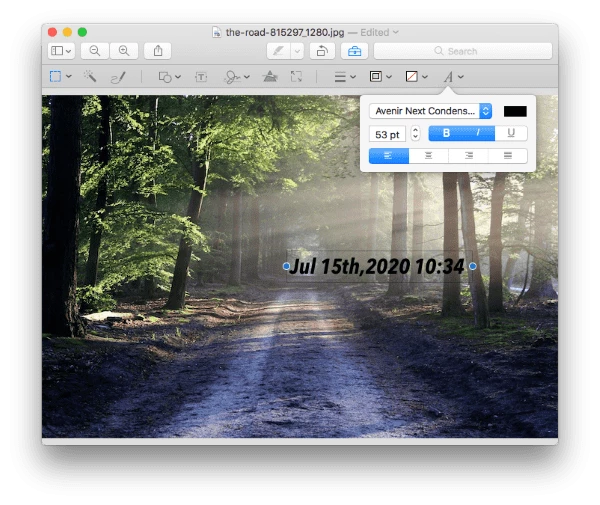Image resolution: width=600 pixels, height=505 pixels.
Task: Expand the Signature dropdown arrow
Action: click(x=247, y=77)
